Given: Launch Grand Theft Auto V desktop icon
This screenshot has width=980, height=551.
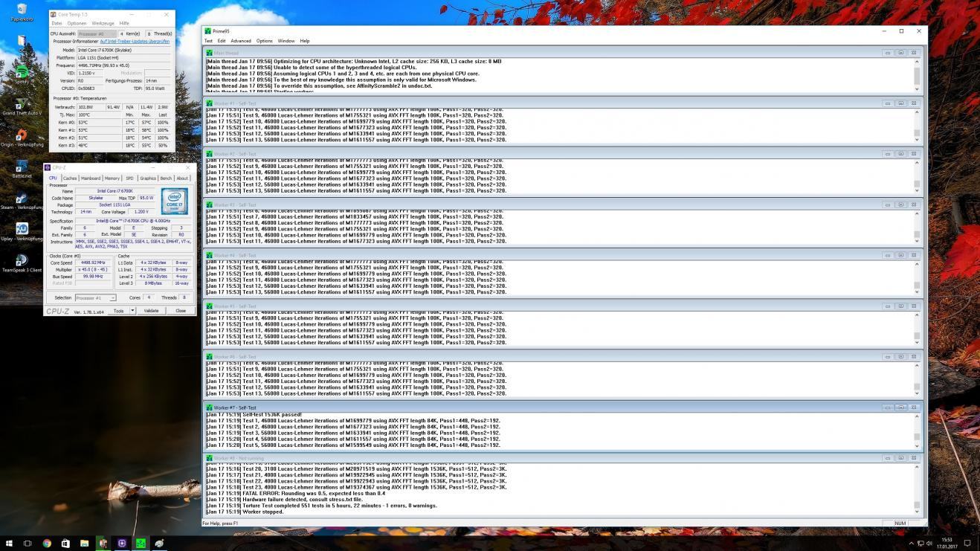Looking at the screenshot, I should (22, 106).
